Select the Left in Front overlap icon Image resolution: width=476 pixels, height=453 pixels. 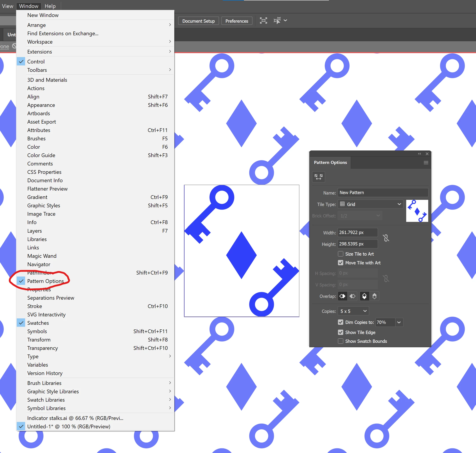tap(342, 296)
